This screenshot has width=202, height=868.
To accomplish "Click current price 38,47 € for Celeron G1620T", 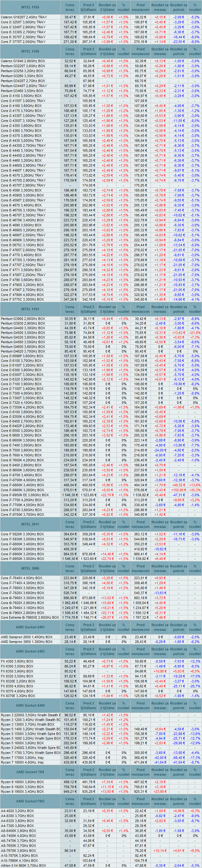I will 70,17.
